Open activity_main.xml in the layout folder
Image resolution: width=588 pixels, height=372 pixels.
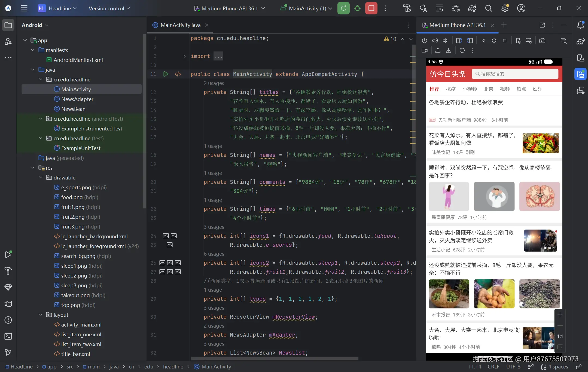click(81, 325)
